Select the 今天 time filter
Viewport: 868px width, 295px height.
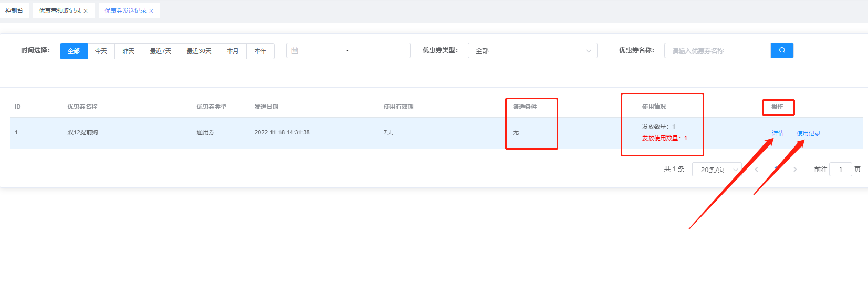click(x=101, y=51)
